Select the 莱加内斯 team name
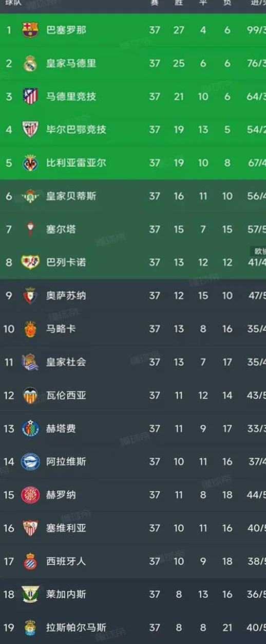Image resolution: width=266 pixels, height=644 pixels. [66, 594]
